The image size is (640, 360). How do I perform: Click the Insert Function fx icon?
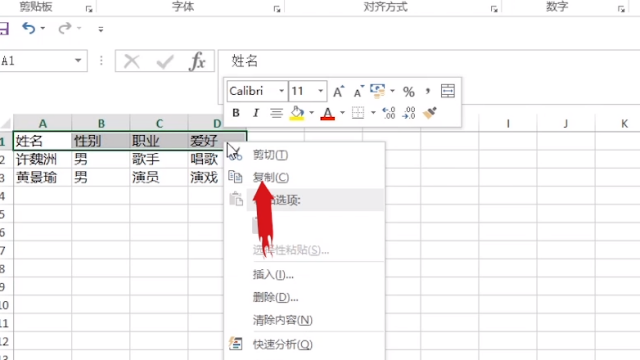point(198,61)
